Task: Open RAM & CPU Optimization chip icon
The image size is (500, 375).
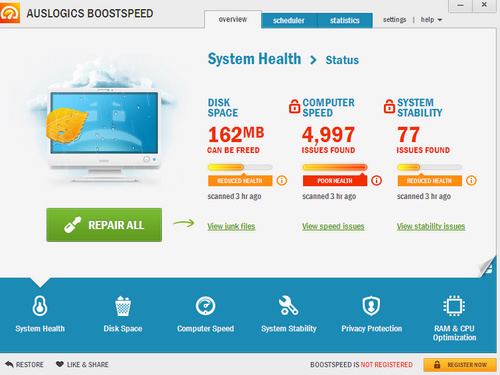Action: tap(454, 305)
